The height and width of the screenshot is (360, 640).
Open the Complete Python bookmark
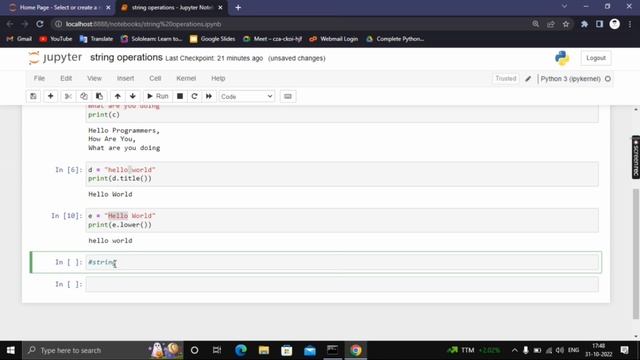pyautogui.click(x=395, y=39)
